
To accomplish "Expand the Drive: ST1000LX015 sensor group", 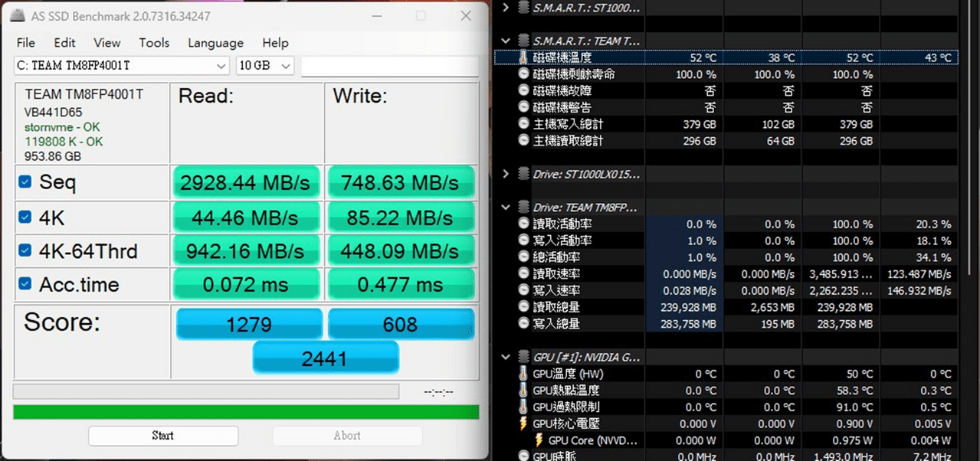I will tap(505, 174).
